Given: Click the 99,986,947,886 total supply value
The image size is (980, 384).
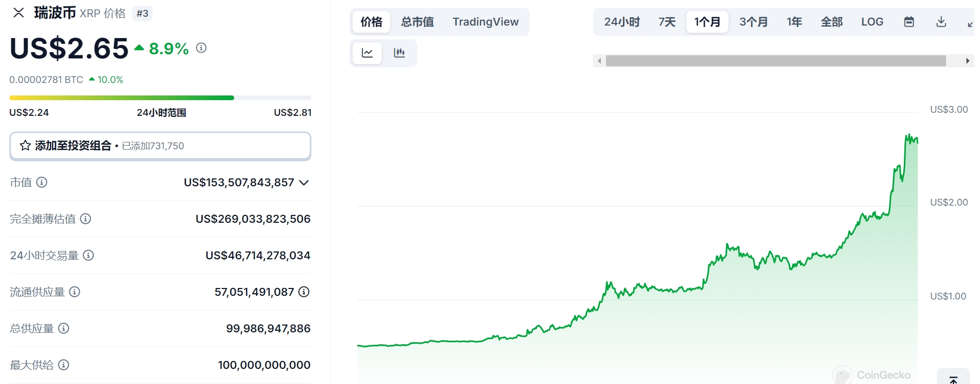Looking at the screenshot, I should [x=268, y=329].
